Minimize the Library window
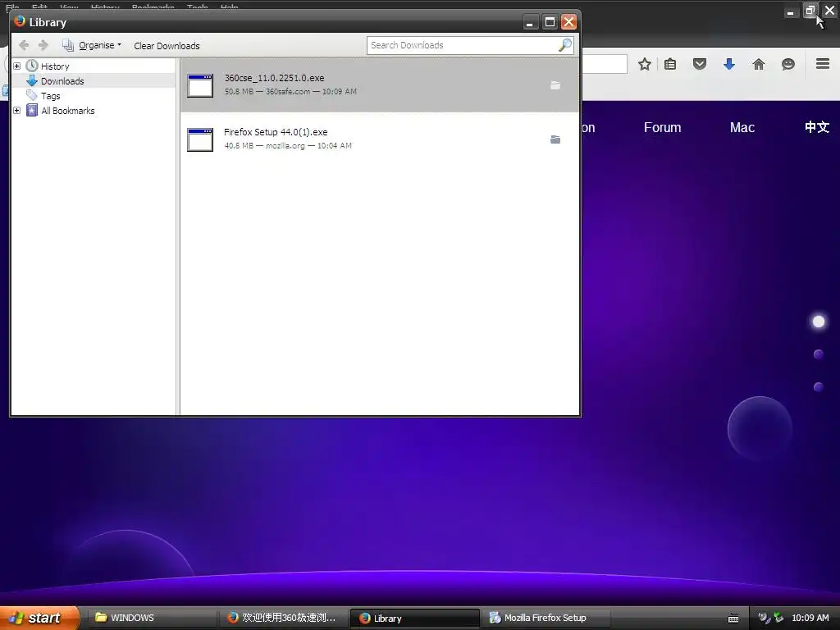Viewport: 840px width, 630px height. [x=530, y=22]
